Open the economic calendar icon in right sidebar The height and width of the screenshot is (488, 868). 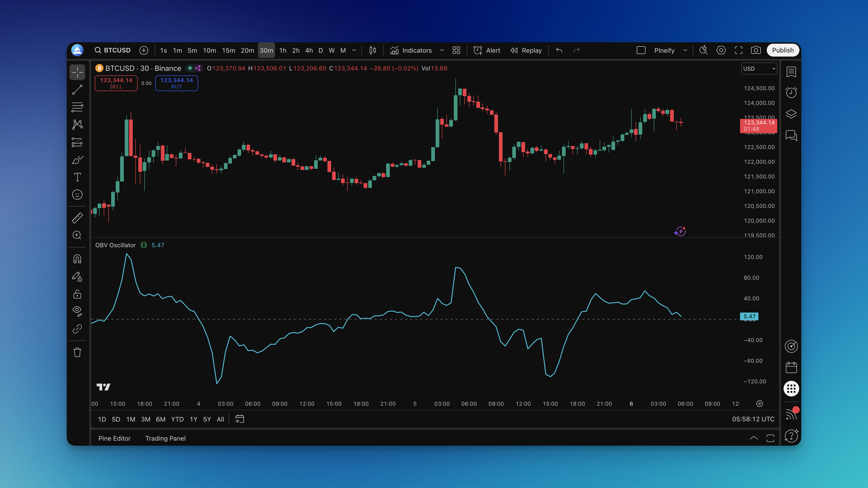click(791, 367)
